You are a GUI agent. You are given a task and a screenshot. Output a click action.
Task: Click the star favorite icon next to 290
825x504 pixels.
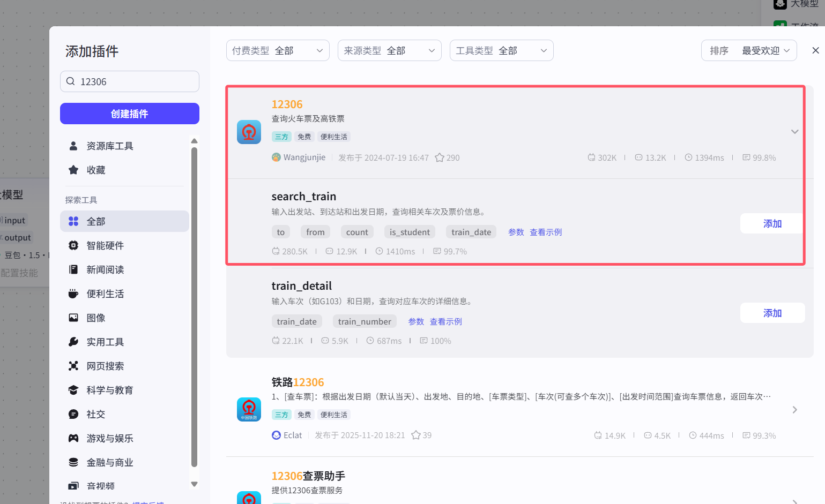point(440,157)
